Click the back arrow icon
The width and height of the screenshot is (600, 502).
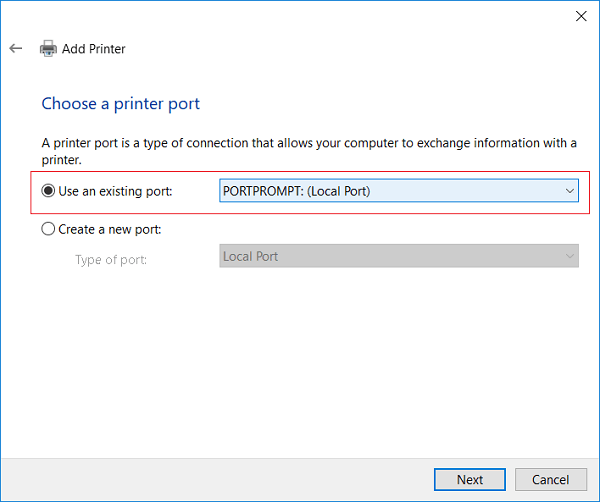16,48
